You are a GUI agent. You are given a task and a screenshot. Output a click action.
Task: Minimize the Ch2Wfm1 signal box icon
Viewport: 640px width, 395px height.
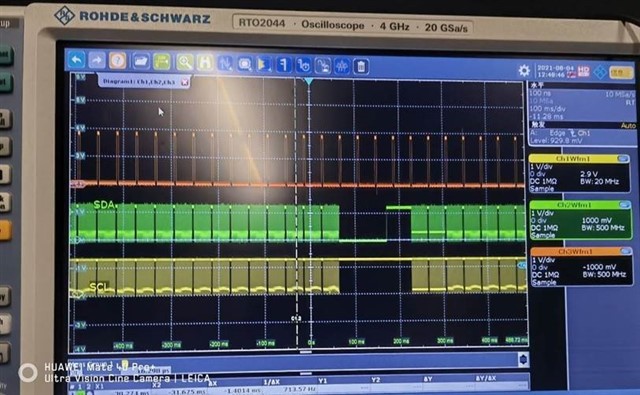[624, 205]
